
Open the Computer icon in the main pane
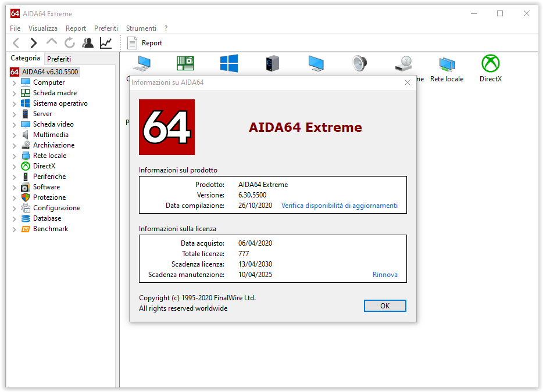[142, 63]
